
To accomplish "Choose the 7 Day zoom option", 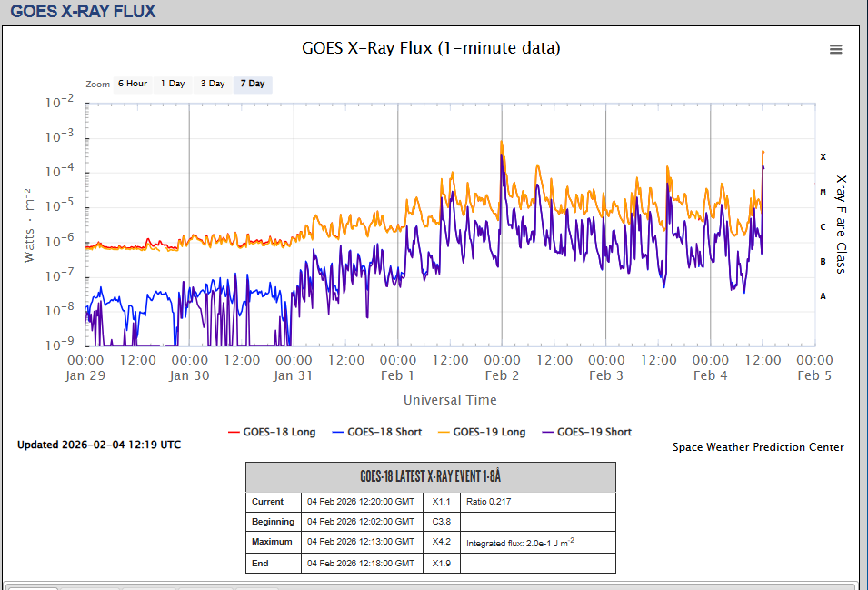I will tap(253, 84).
